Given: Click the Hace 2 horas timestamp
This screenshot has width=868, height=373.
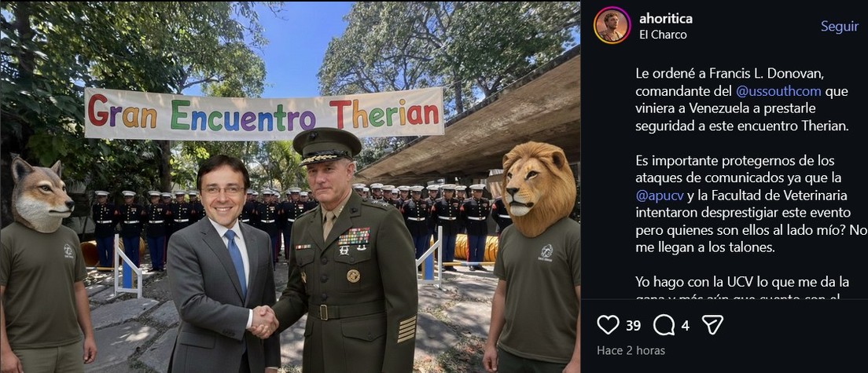Looking at the screenshot, I should 631,350.
